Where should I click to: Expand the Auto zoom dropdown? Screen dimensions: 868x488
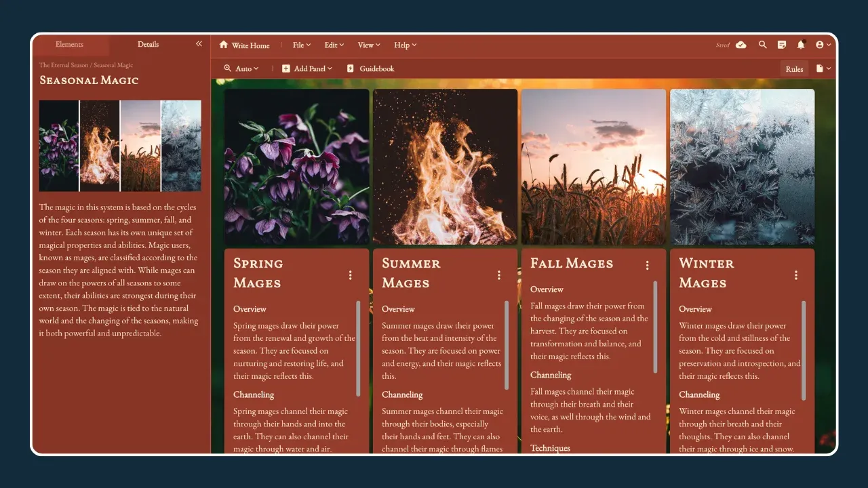click(x=241, y=68)
